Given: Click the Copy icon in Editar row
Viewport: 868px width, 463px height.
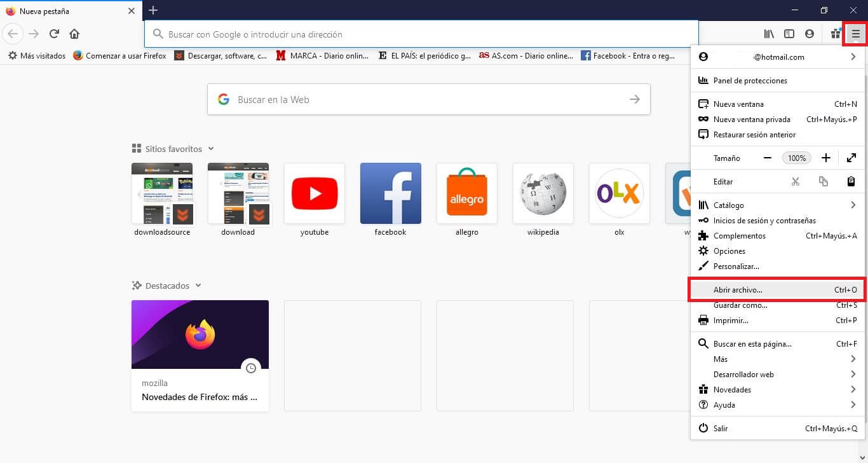Looking at the screenshot, I should click(824, 181).
